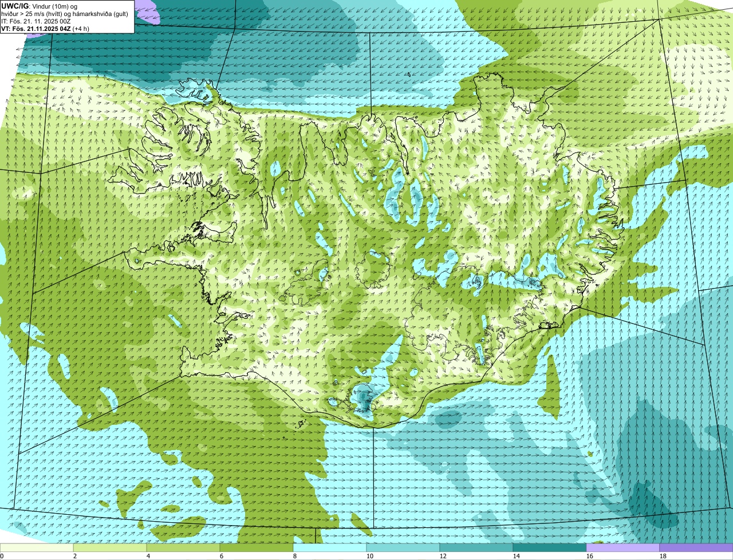Click the 10–12 m/s turquoise legend swatch

(403, 548)
